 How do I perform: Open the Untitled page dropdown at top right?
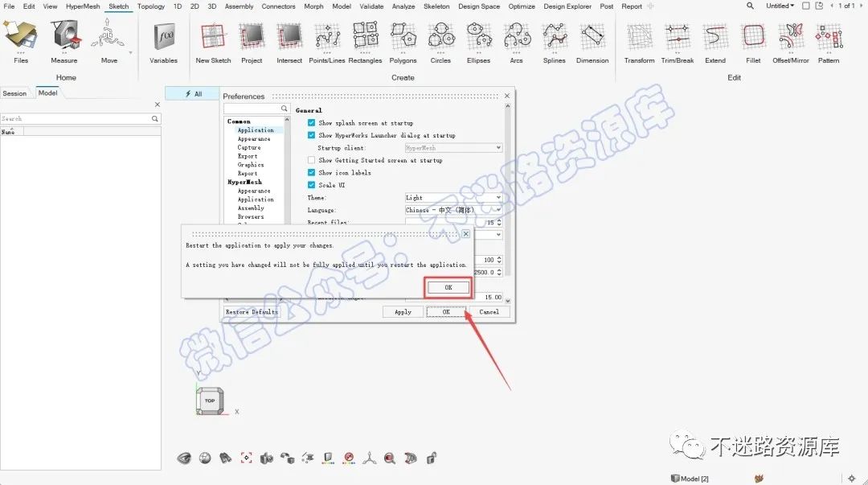coord(780,6)
